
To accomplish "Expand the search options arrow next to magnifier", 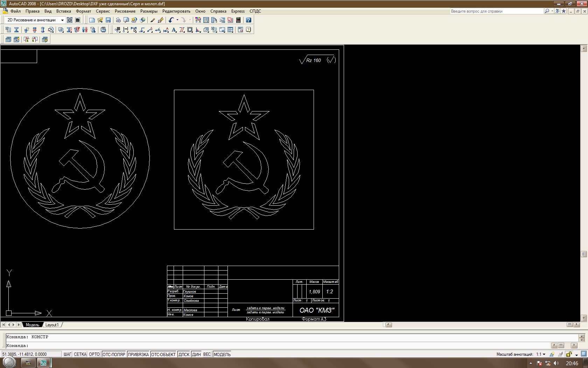I will point(552,11).
